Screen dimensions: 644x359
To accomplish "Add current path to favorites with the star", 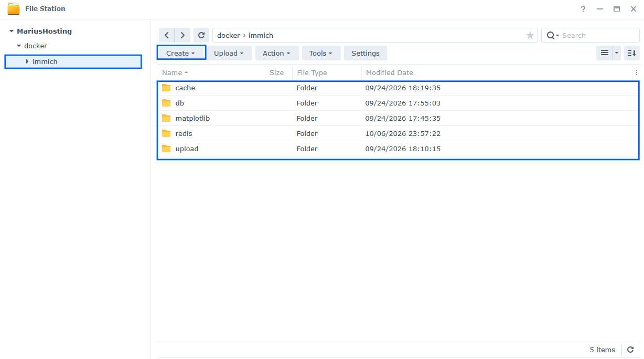I will pyautogui.click(x=530, y=35).
